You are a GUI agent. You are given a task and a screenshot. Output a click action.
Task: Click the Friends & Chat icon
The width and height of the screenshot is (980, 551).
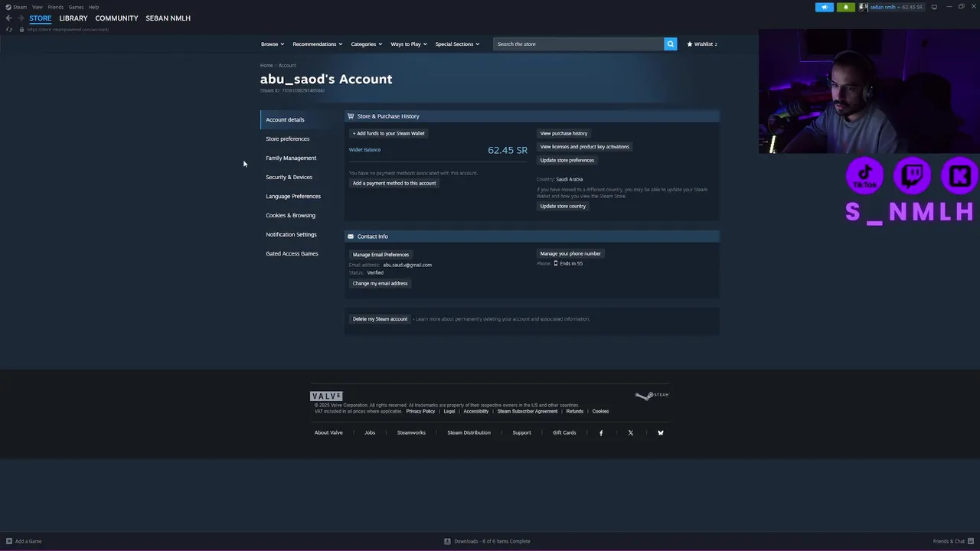[970, 541]
